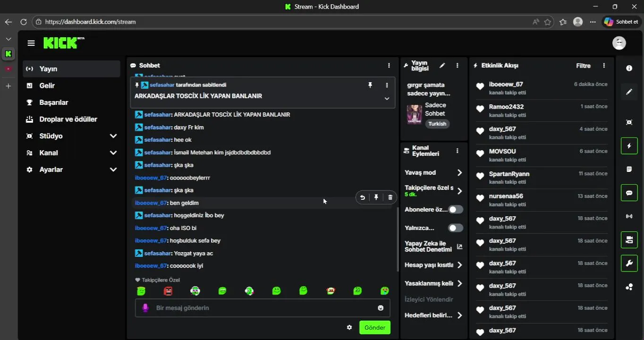Click SpartanRyann in the activity feed
The image size is (644, 340).
pos(509,174)
